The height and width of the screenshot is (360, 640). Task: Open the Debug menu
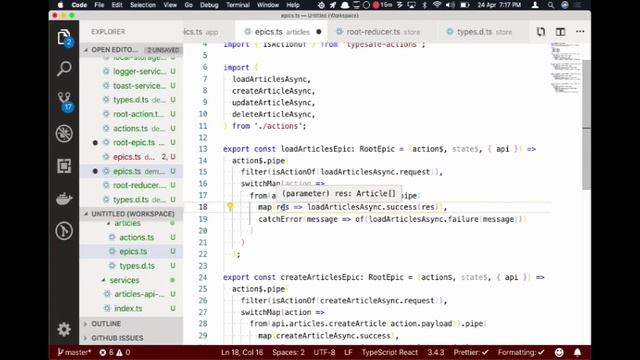[209, 5]
